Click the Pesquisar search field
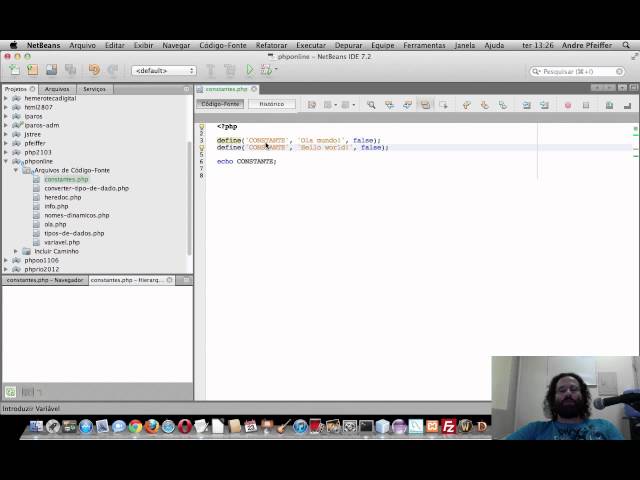This screenshot has width=640, height=480. pos(577,71)
